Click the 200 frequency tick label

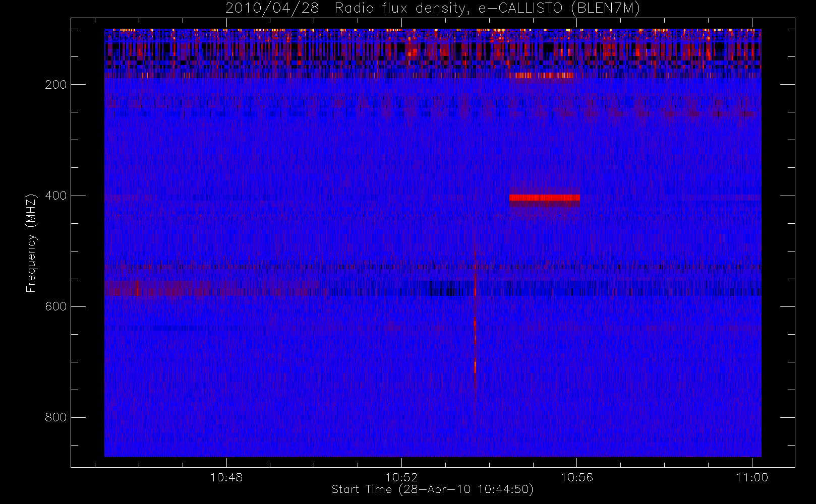55,85
